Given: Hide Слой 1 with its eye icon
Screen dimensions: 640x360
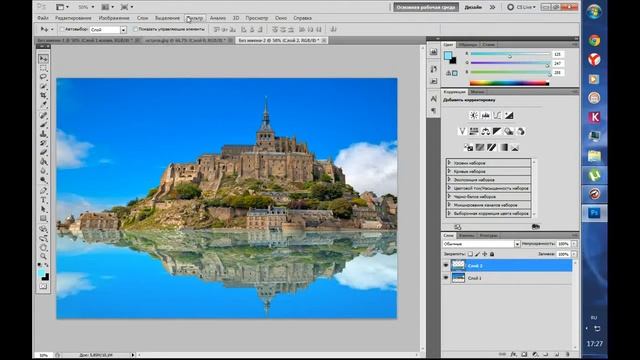Looking at the screenshot, I should click(x=446, y=278).
